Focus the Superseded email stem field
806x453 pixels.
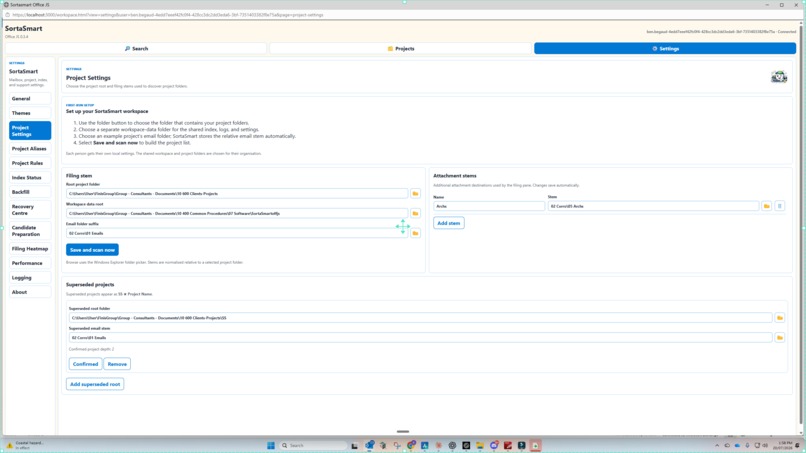tap(420, 338)
